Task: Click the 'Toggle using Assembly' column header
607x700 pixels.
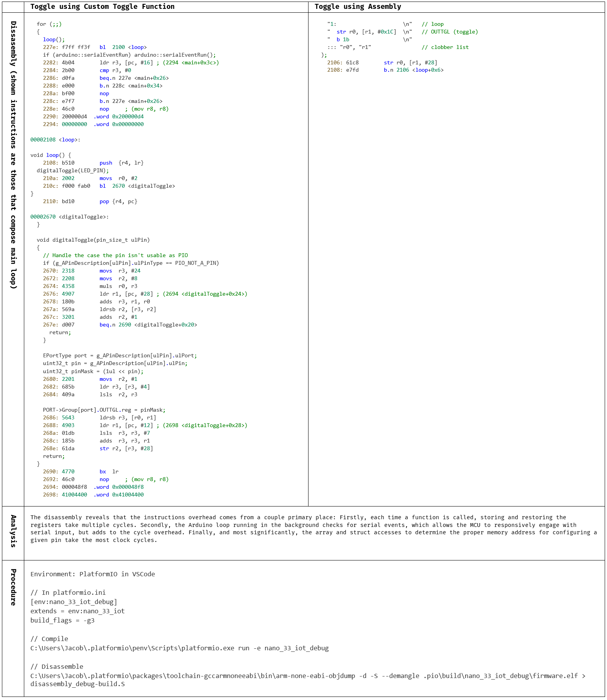Action: click(x=357, y=7)
